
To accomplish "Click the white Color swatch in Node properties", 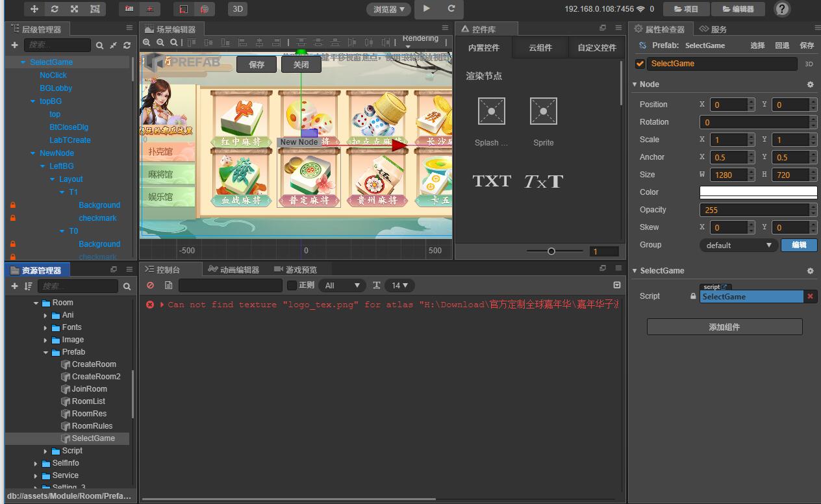I will coord(757,192).
